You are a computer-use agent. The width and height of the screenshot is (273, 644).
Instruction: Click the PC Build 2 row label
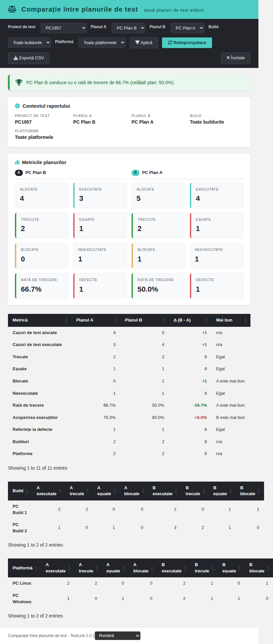tap(20, 528)
